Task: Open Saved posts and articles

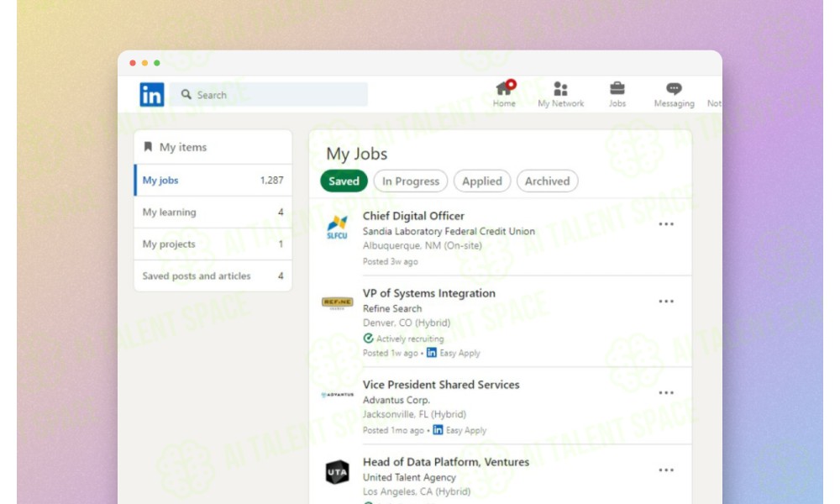Action: tap(213, 276)
